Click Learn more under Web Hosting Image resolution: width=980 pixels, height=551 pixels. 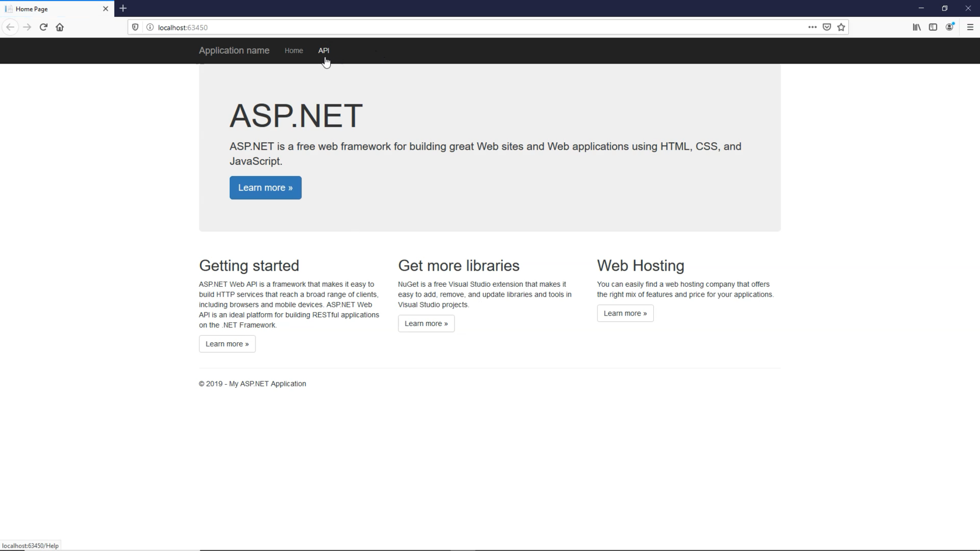coord(625,313)
